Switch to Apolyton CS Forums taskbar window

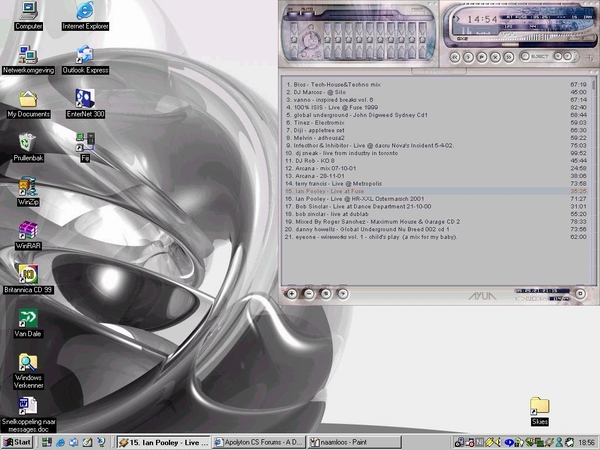tap(257, 441)
